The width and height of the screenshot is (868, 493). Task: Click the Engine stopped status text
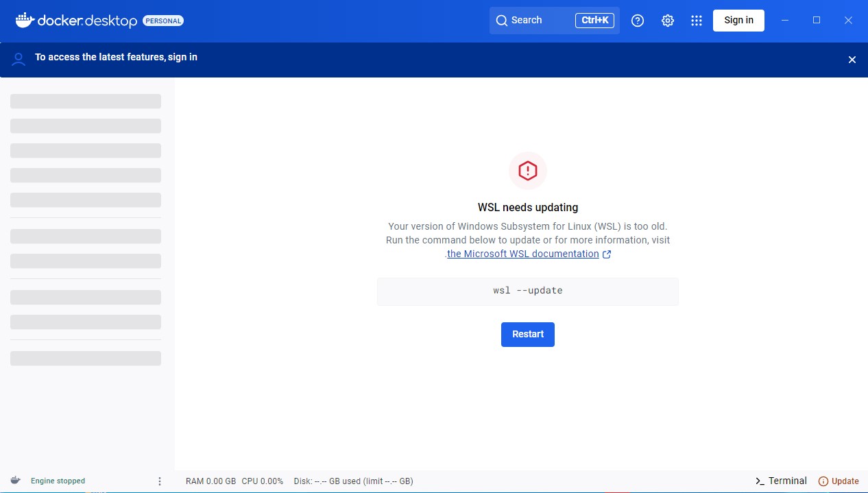click(x=58, y=481)
